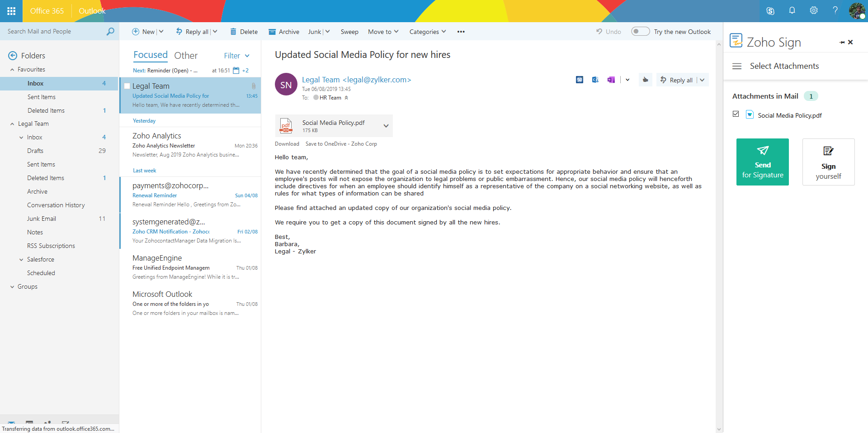The width and height of the screenshot is (868, 433).
Task: Click Sign yourself button
Action: coord(828,162)
